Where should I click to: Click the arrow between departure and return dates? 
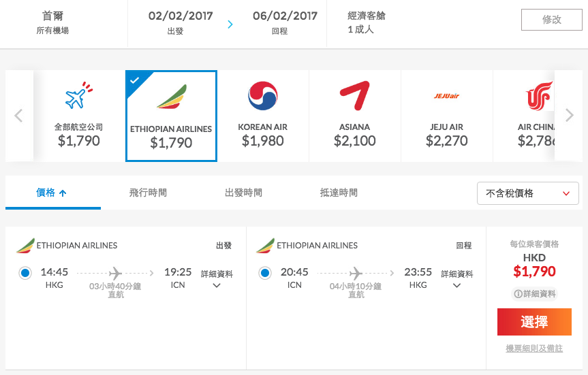click(x=230, y=25)
